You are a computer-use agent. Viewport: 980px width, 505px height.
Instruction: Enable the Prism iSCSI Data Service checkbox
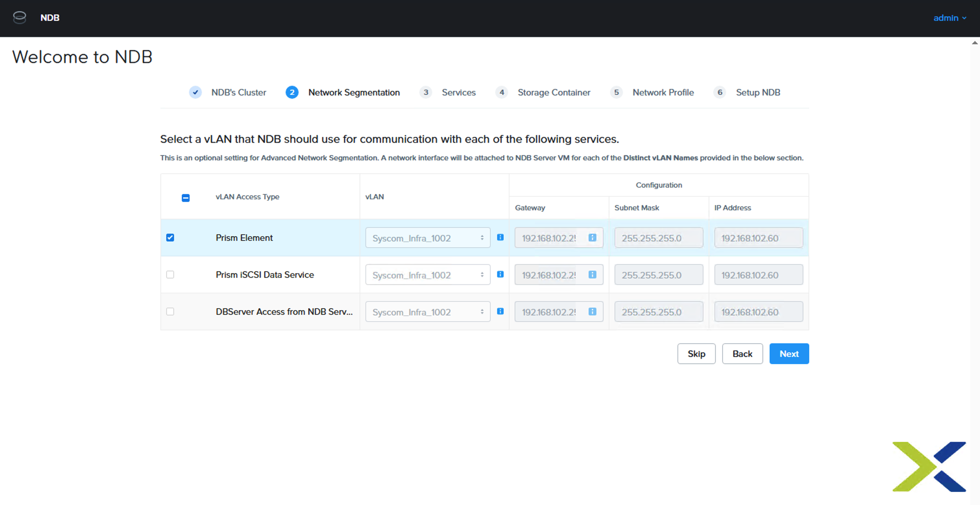click(x=170, y=274)
